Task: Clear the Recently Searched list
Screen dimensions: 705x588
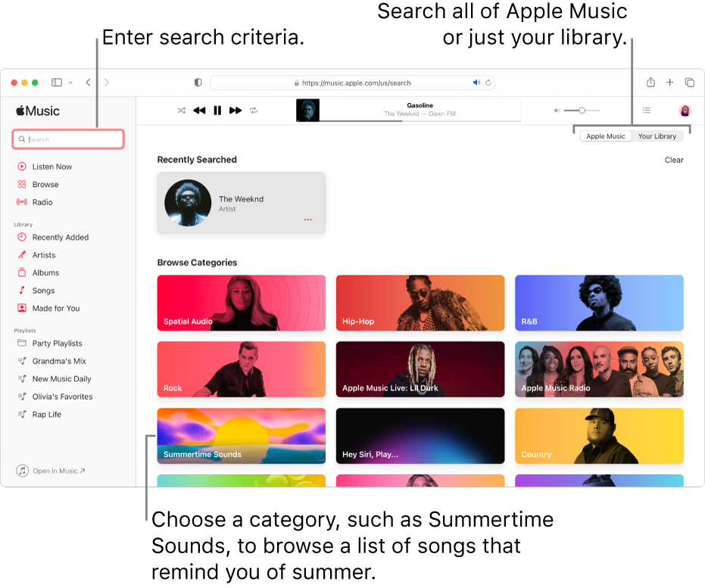Action: [x=673, y=160]
